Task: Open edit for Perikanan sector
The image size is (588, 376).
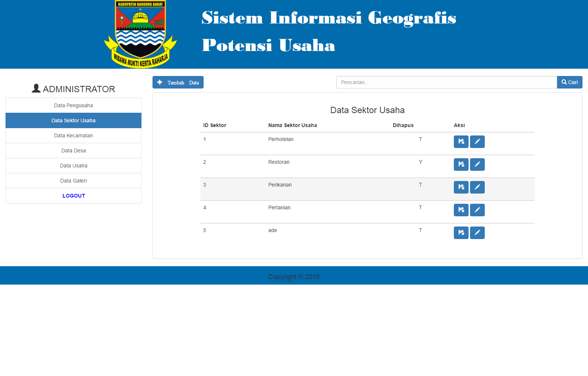Action: (x=477, y=187)
